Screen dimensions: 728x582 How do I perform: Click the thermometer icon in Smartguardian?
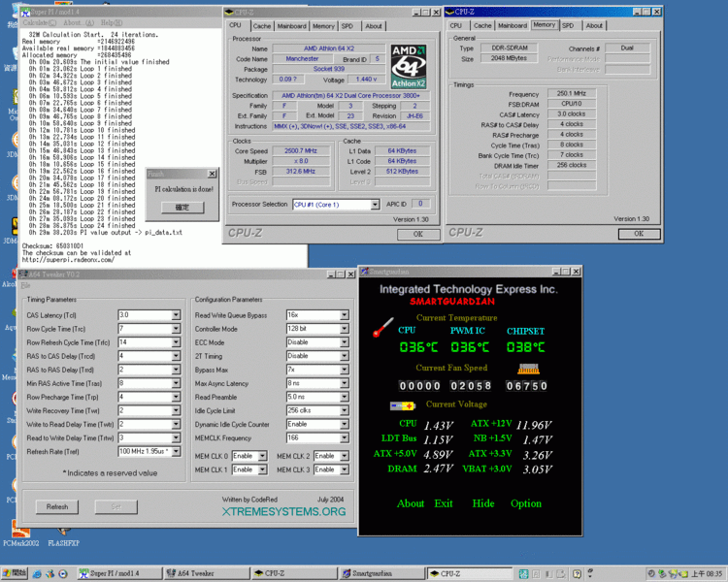tap(382, 329)
